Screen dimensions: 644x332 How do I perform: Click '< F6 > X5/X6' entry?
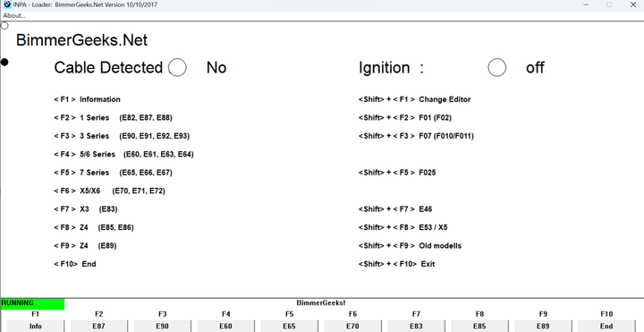(x=110, y=192)
